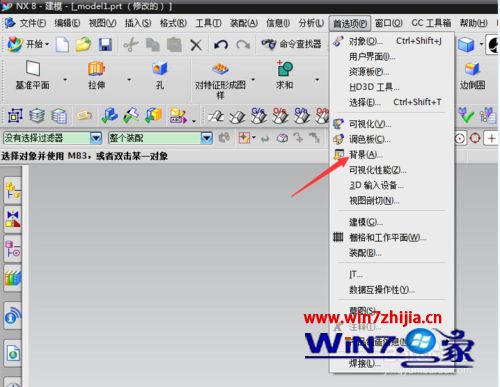Click the Paste clipboard icon
The image size is (500, 387).
[174, 44]
